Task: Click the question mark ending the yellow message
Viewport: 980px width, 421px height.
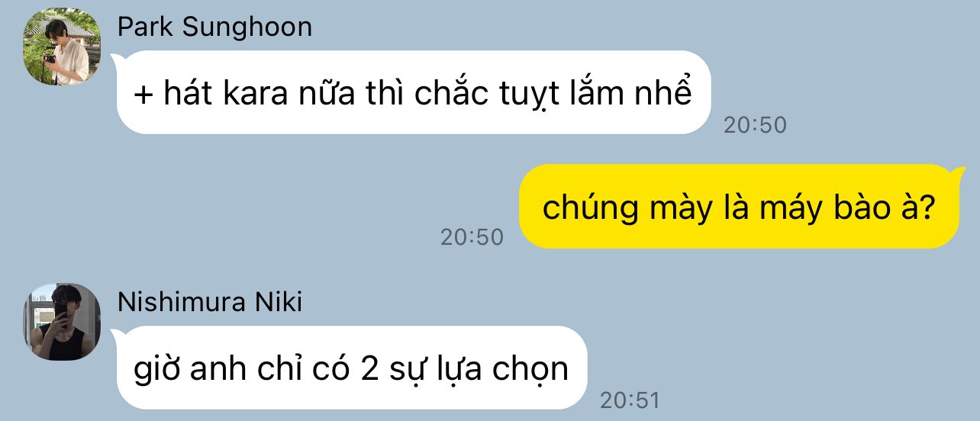Action: [927, 207]
